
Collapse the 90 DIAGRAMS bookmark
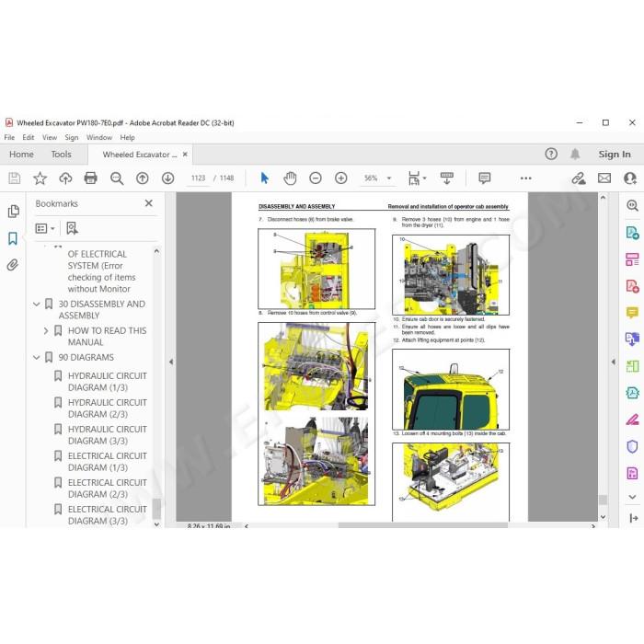click(x=37, y=358)
